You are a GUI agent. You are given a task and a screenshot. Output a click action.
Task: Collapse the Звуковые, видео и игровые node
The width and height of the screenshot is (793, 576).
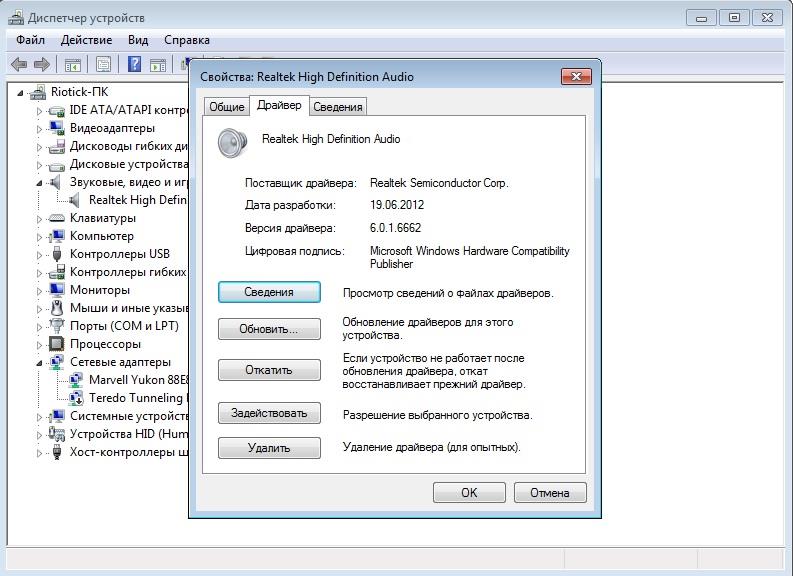click(40, 183)
